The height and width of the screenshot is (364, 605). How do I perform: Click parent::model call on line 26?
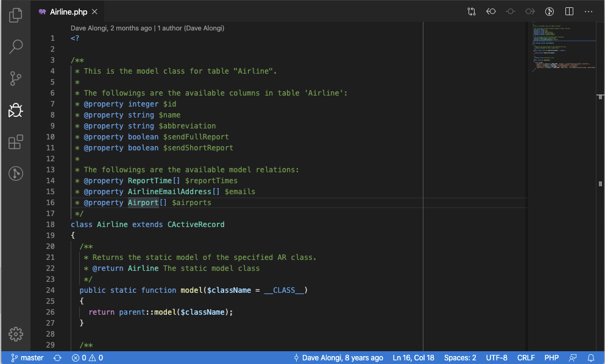(x=175, y=312)
